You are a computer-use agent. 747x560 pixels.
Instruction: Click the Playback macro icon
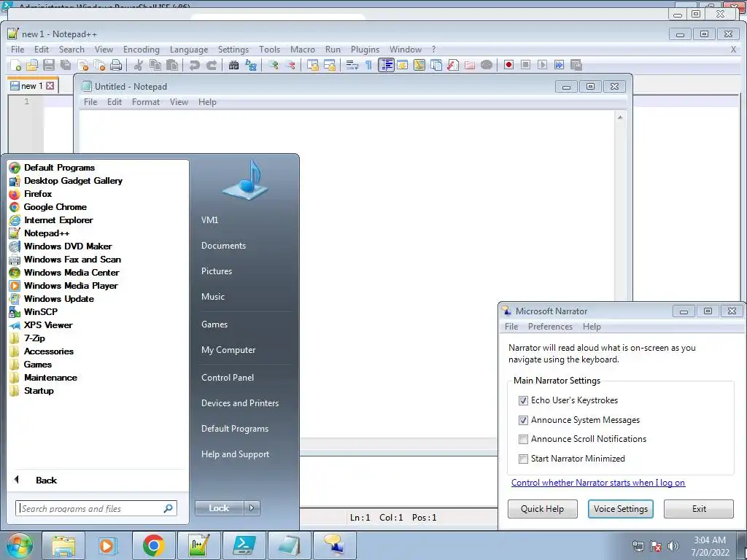[x=542, y=65]
